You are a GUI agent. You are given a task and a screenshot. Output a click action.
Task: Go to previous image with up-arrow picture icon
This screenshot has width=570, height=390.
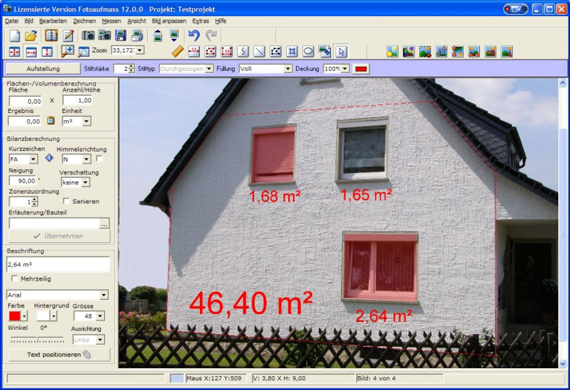[158, 36]
